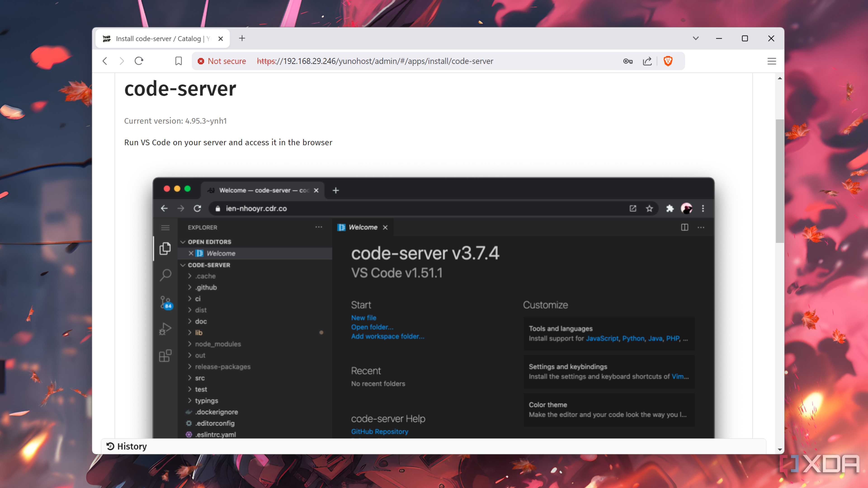Click the GitHub Repository link in preview

380,432
